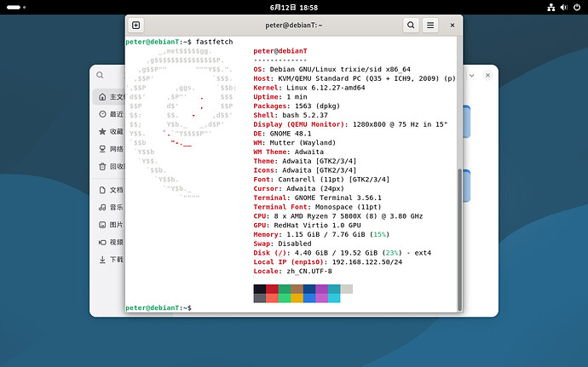588x367 pixels.
Task: Open Videos in Files sidebar
Action: click(x=109, y=242)
